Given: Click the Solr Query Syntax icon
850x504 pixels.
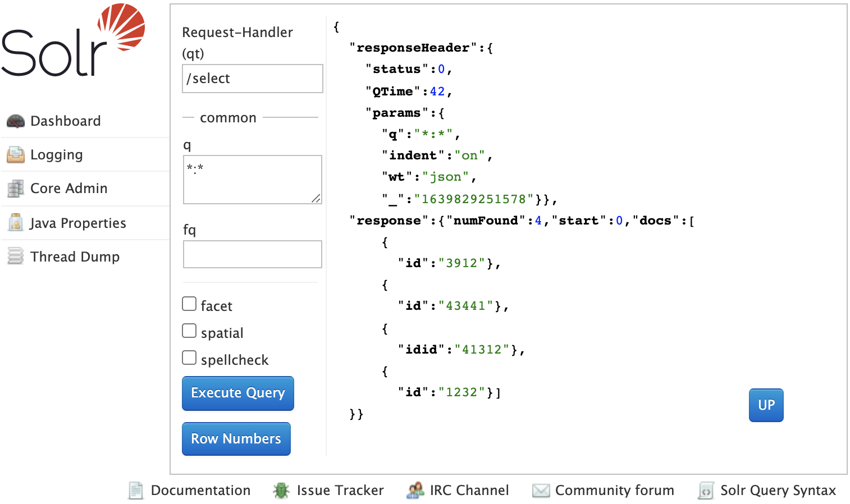Looking at the screenshot, I should tap(706, 491).
